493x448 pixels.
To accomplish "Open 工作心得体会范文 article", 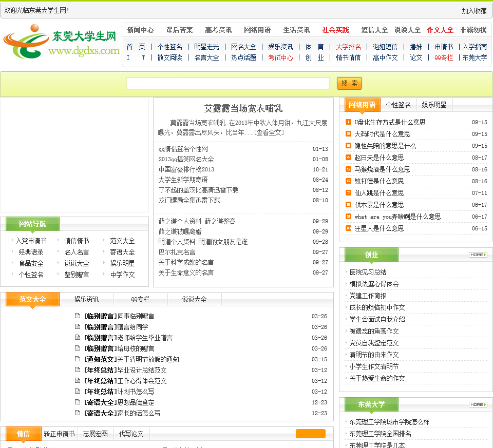I will coord(142,381).
